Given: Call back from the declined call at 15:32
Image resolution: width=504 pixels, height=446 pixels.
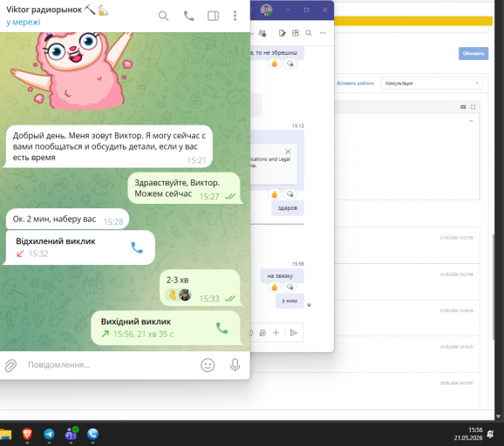Looking at the screenshot, I should 137,247.
